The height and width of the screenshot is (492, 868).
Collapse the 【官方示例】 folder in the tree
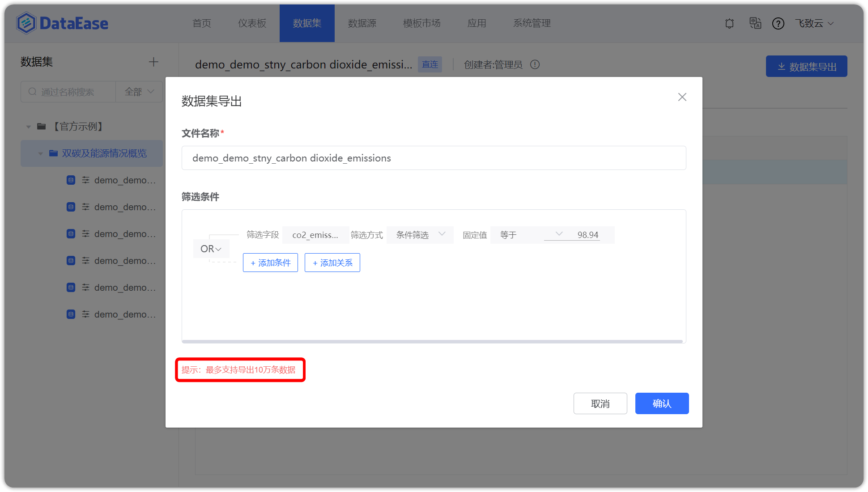tap(28, 127)
